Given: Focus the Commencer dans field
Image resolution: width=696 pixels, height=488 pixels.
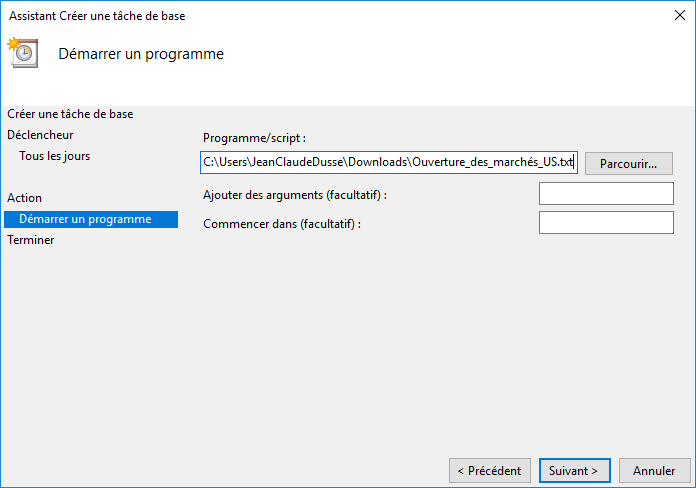Looking at the screenshot, I should click(606, 222).
